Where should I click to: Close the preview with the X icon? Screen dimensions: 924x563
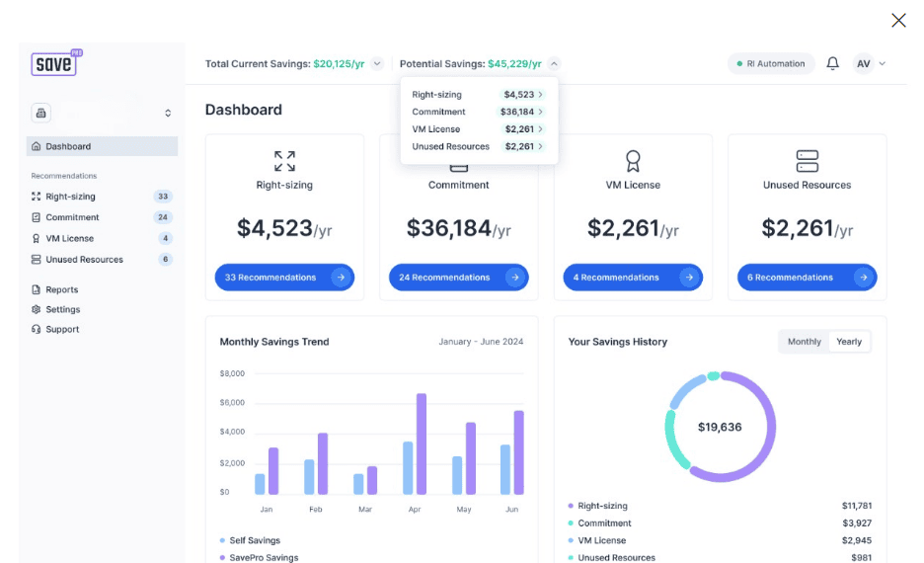(x=898, y=21)
